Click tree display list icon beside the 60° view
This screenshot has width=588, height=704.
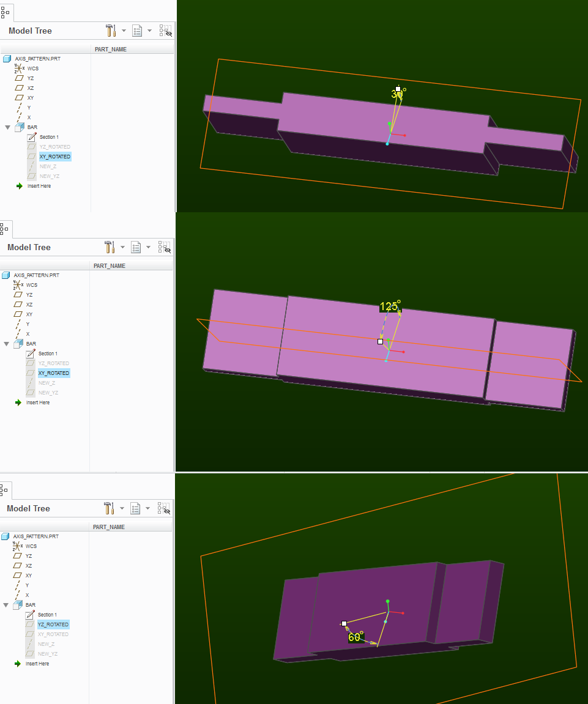[x=135, y=508]
